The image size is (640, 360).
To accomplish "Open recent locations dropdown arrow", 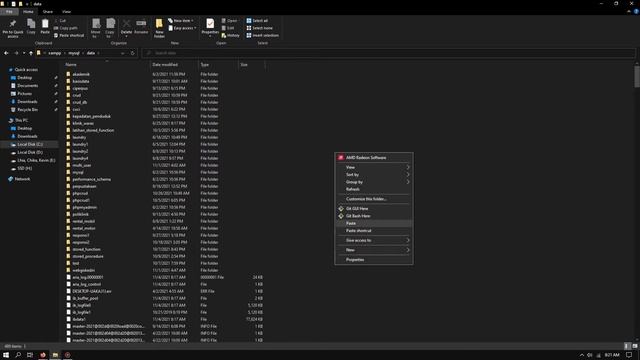I will pyautogui.click(x=24, y=53).
